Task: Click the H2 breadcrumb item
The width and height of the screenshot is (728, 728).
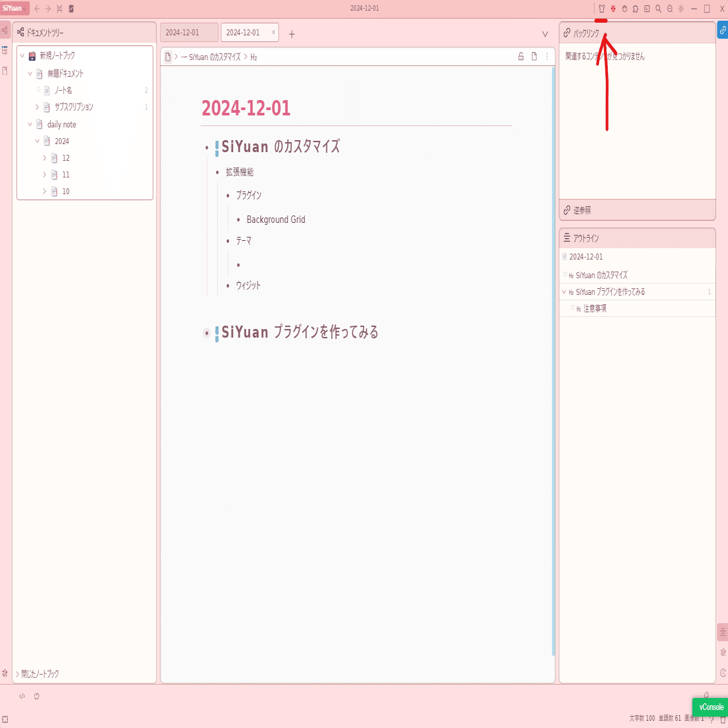Action: coord(254,57)
